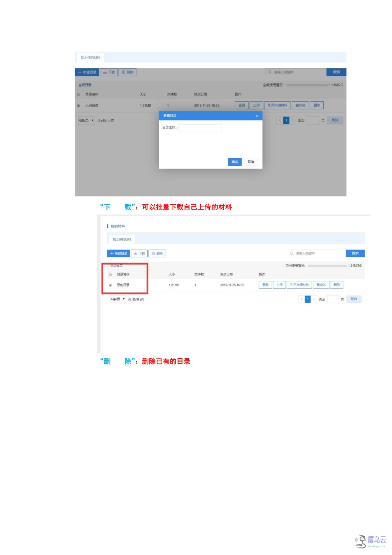Close the 新建目录 dialog with X
The width and height of the screenshot is (392, 555).
click(257, 116)
